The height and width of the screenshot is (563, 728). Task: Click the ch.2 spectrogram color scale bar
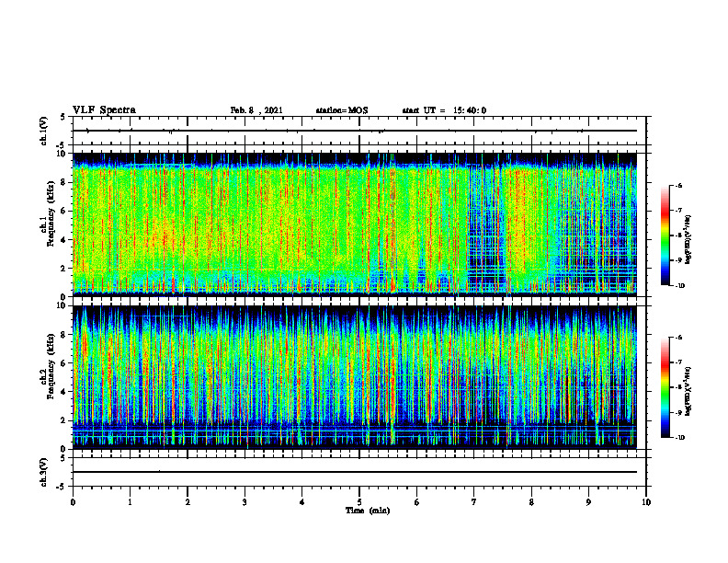click(x=665, y=387)
